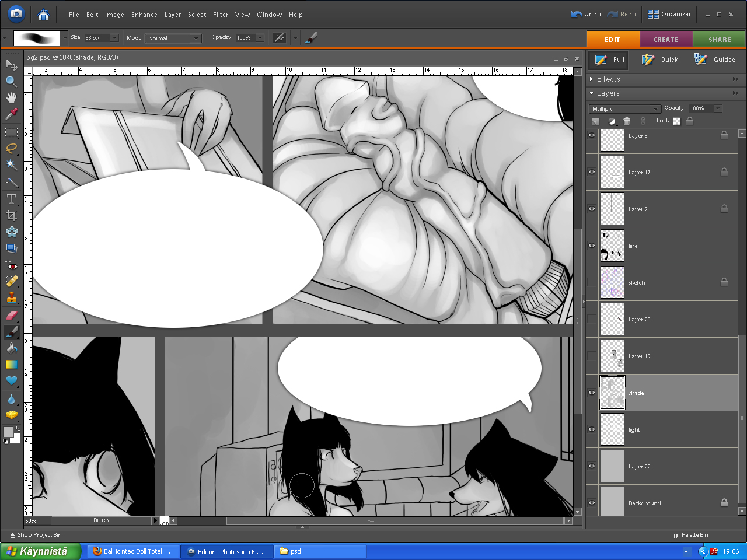Hide the Background layer
The height and width of the screenshot is (560, 747).
pyautogui.click(x=592, y=503)
